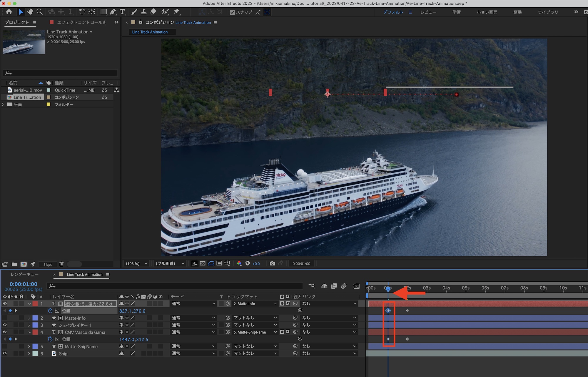Click the project panel search field
588x377 pixels.
(60, 73)
